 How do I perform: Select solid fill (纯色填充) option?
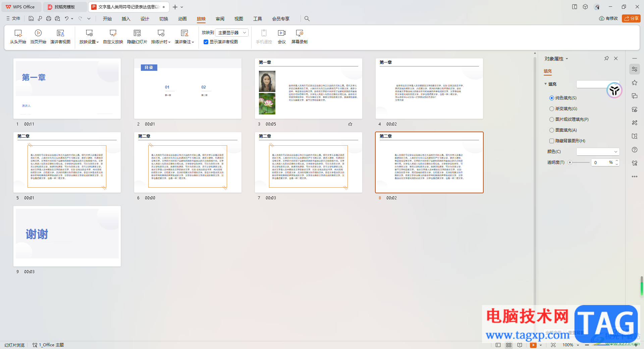tap(563, 98)
